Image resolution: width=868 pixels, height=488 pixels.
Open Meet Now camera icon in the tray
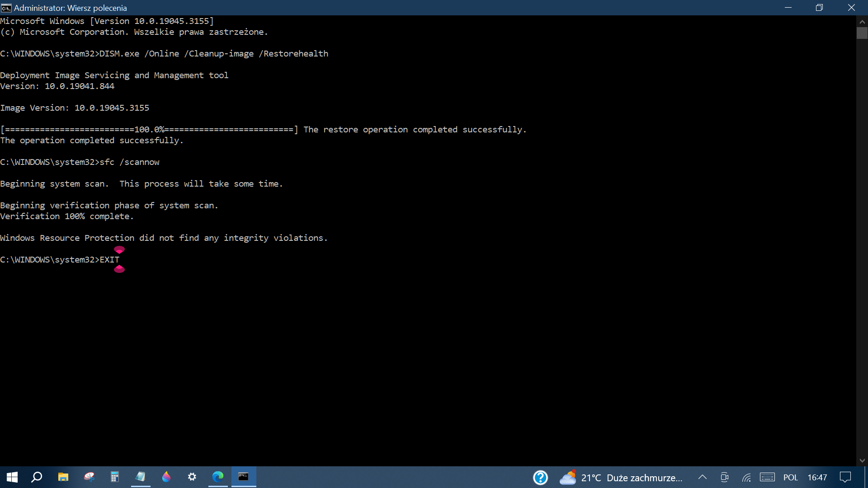[x=724, y=477]
